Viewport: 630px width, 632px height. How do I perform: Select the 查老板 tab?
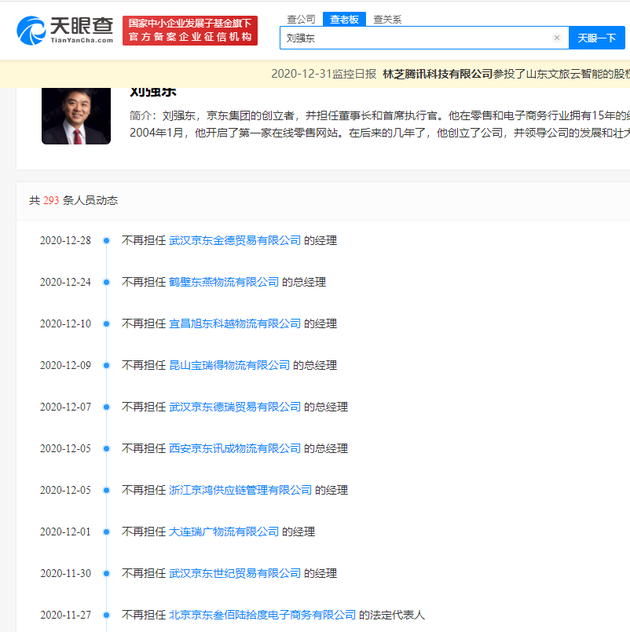[344, 19]
